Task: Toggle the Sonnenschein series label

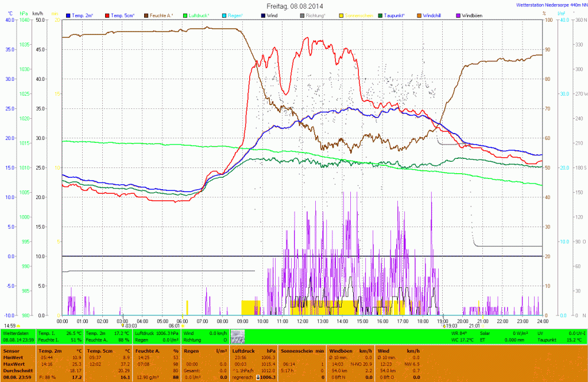Action: click(359, 15)
